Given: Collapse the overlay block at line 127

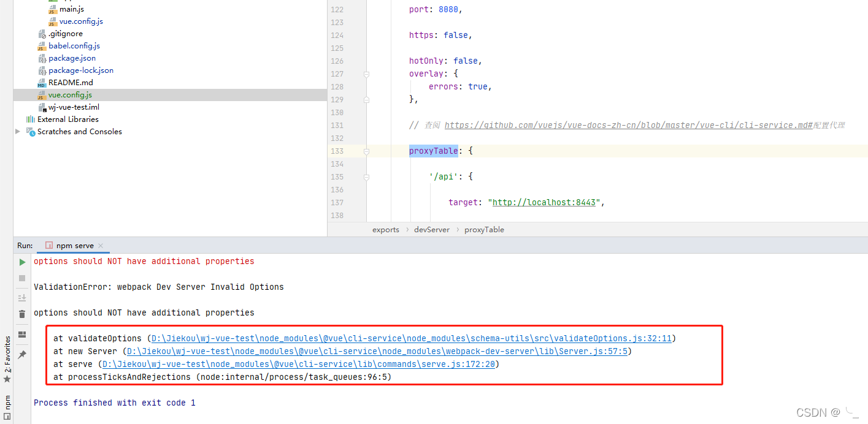Looking at the screenshot, I should 367,74.
